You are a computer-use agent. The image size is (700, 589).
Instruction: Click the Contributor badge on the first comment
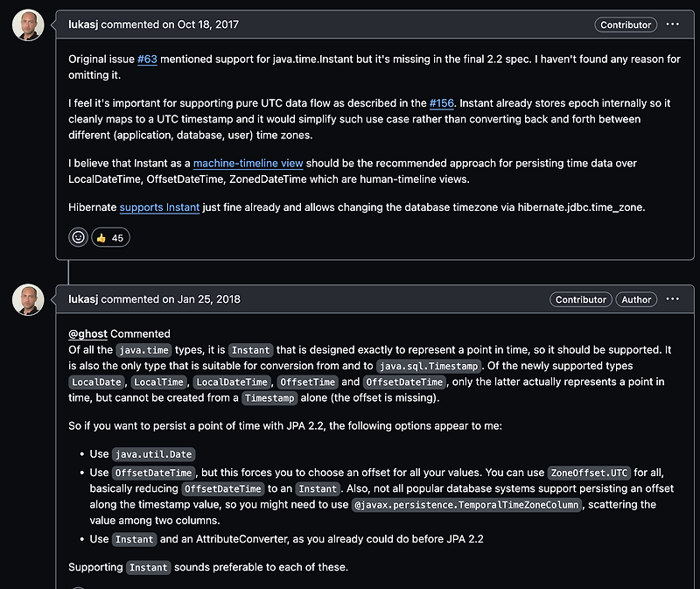pyautogui.click(x=626, y=25)
